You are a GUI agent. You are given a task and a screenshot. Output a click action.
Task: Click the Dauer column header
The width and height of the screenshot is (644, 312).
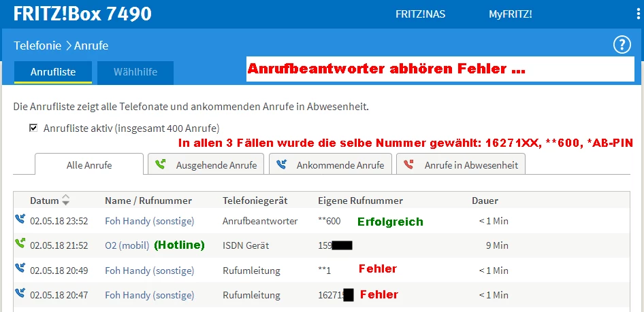pyautogui.click(x=485, y=201)
